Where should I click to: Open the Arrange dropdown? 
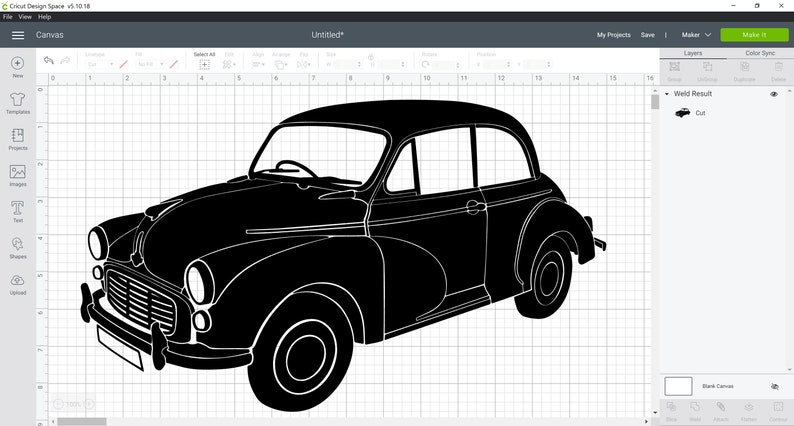(281, 64)
